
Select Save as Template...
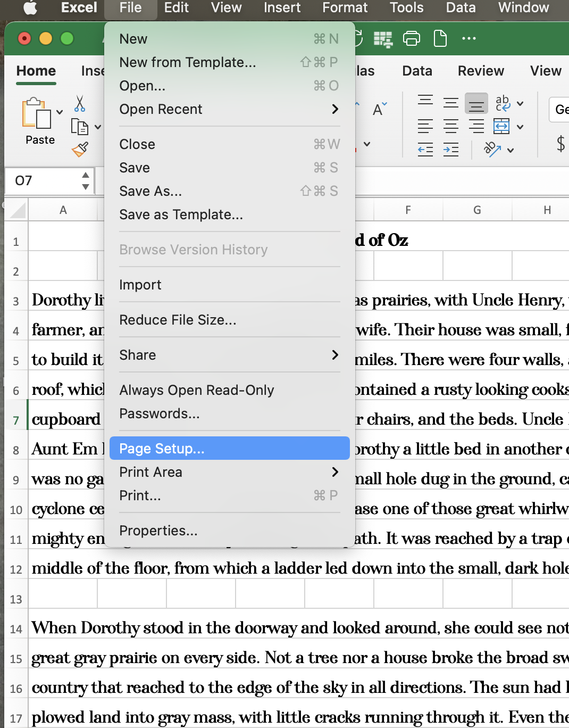[230, 214]
